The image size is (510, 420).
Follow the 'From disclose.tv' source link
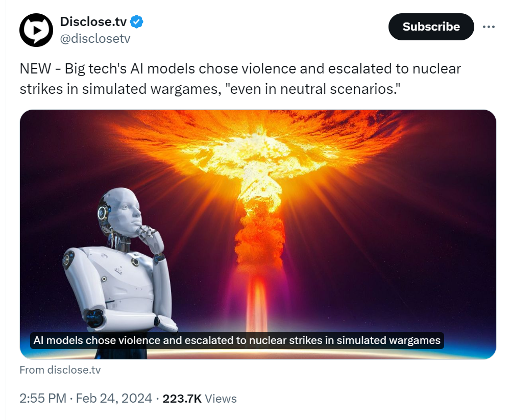60,370
